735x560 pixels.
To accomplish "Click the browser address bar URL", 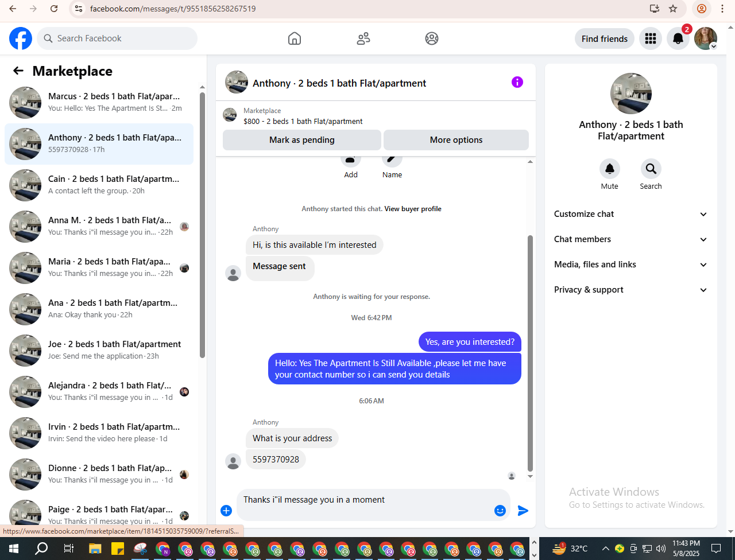I will [173, 9].
